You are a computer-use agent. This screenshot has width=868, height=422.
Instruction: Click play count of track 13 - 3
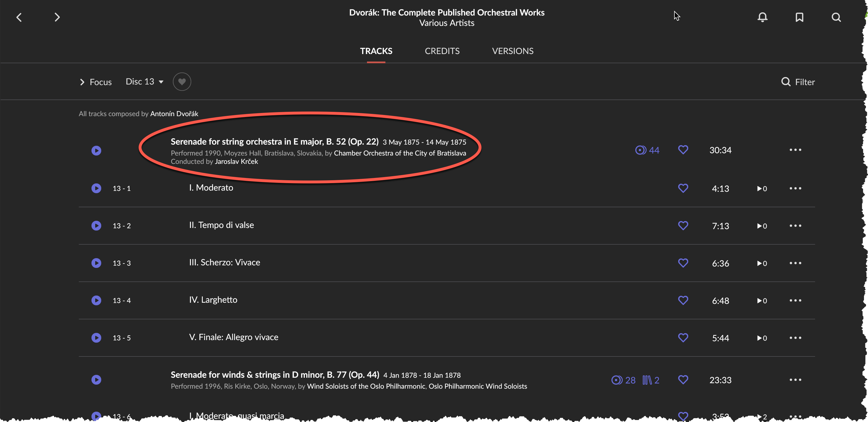[x=762, y=263]
